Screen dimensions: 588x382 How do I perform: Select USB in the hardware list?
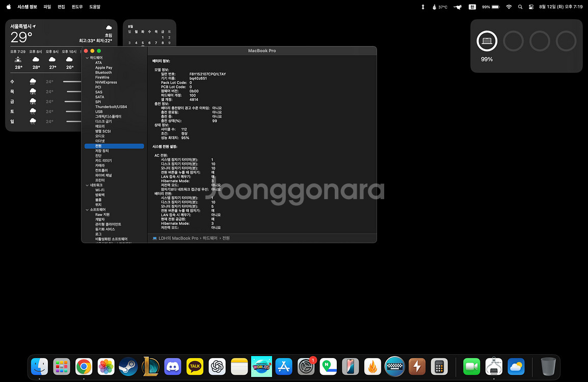coord(99,112)
